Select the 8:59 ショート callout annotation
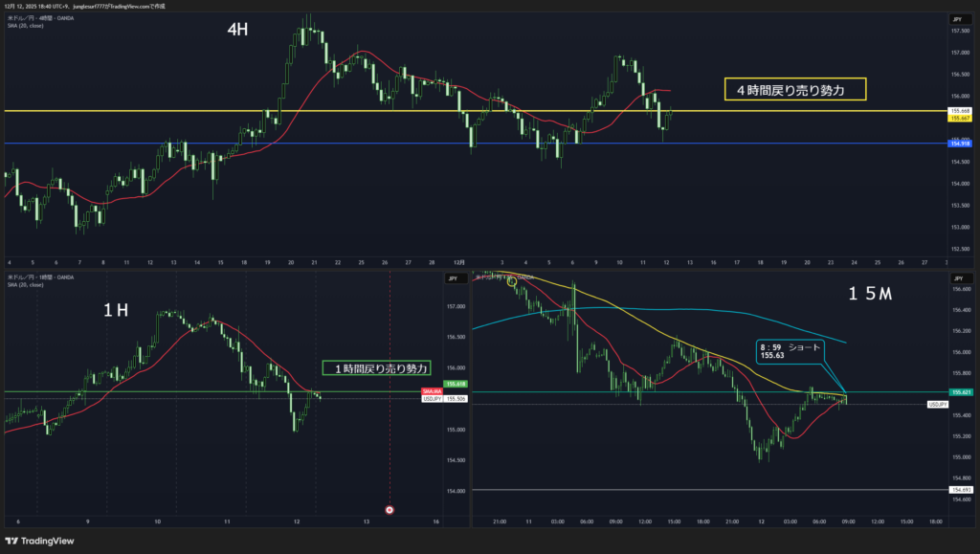The image size is (980, 554). pyautogui.click(x=785, y=350)
